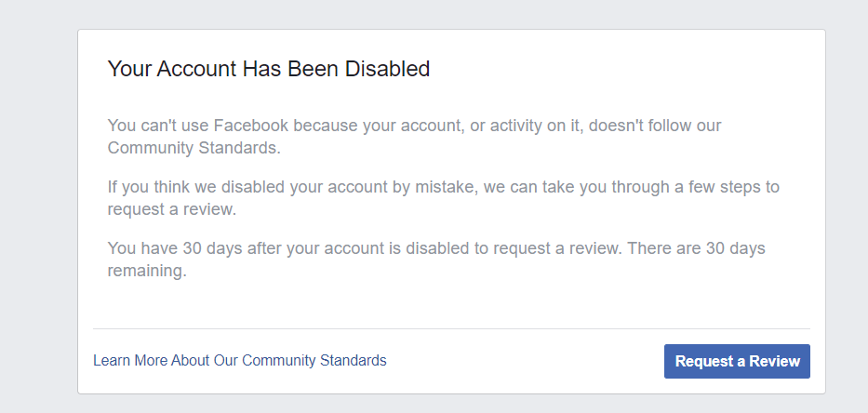Click the paragraph starting If you think
This screenshot has height=413, width=868.
coord(444,197)
